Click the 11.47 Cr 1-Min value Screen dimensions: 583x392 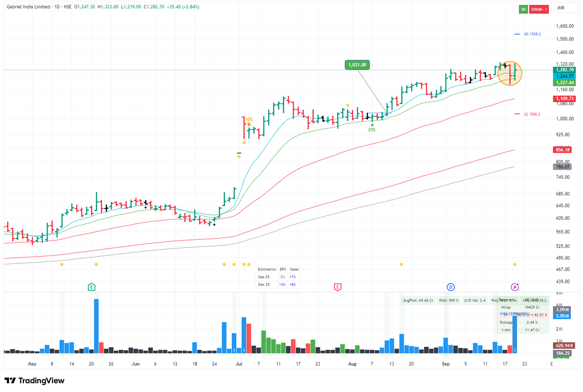[x=532, y=330]
